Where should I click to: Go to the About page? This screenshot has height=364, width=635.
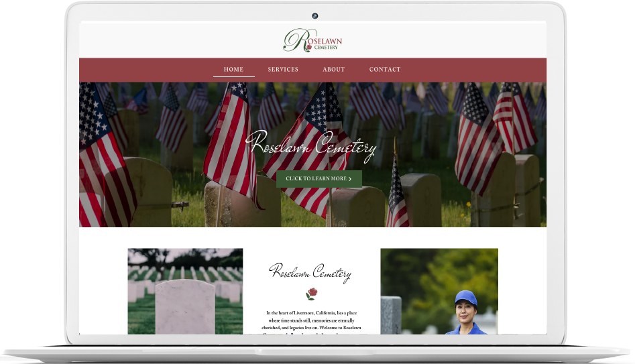334,69
